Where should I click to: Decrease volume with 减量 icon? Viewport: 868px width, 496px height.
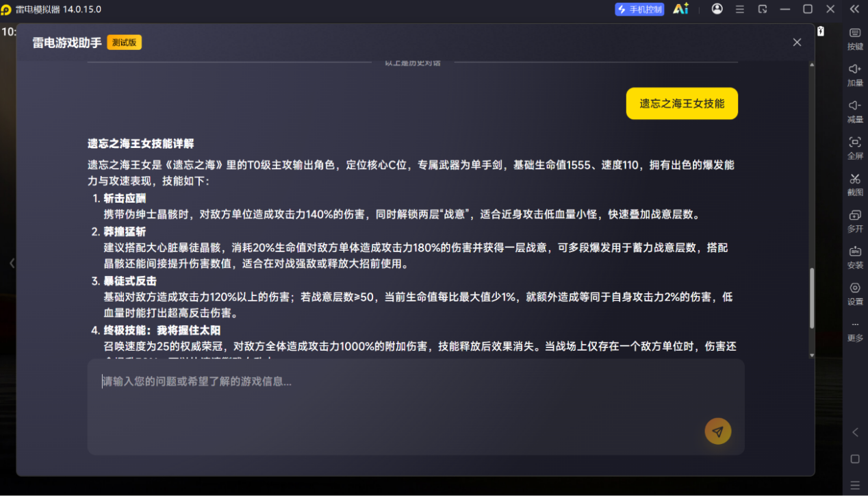click(x=855, y=111)
